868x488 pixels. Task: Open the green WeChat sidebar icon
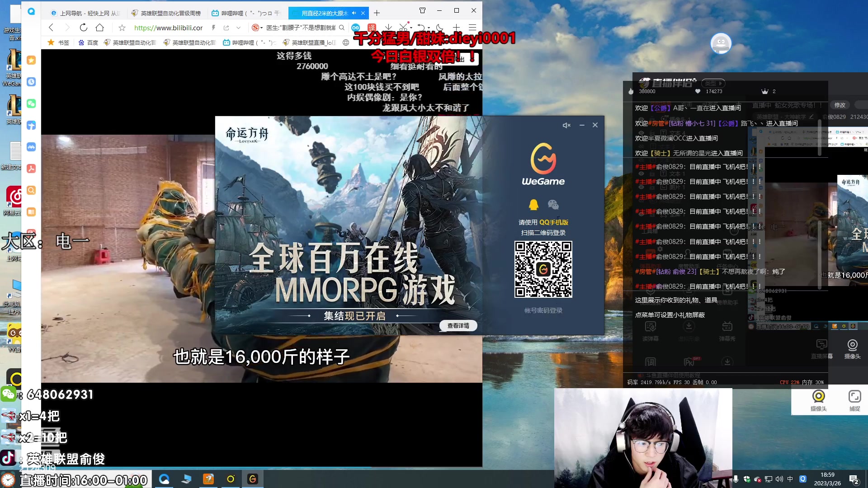(31, 103)
